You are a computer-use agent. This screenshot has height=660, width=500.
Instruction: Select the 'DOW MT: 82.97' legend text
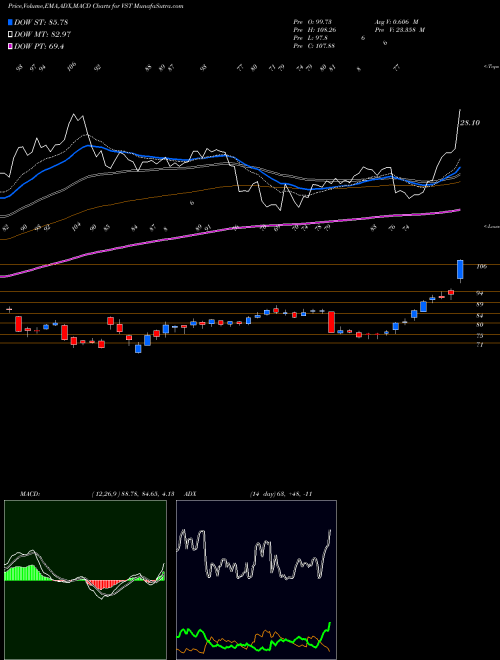pos(43,35)
